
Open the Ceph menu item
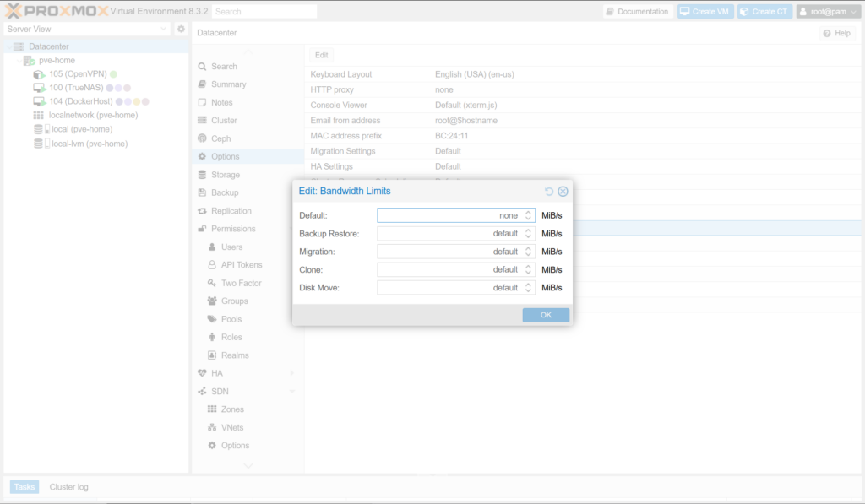tap(220, 138)
